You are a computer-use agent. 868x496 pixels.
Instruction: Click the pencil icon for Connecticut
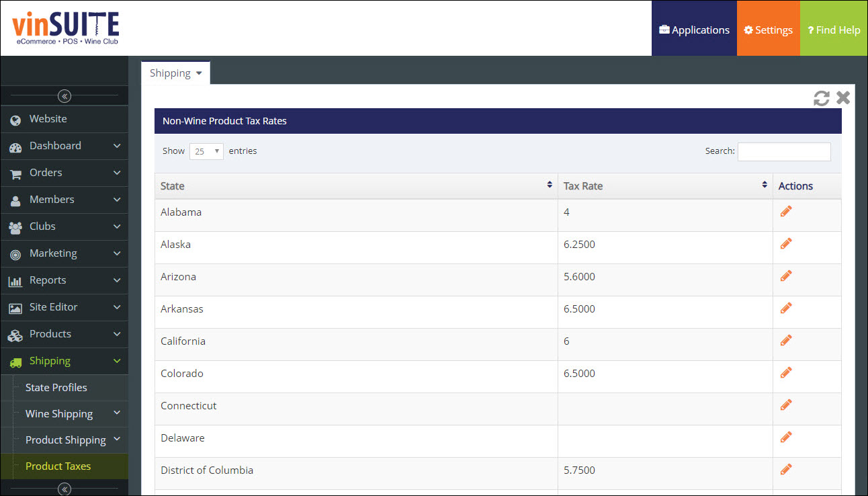[786, 405]
